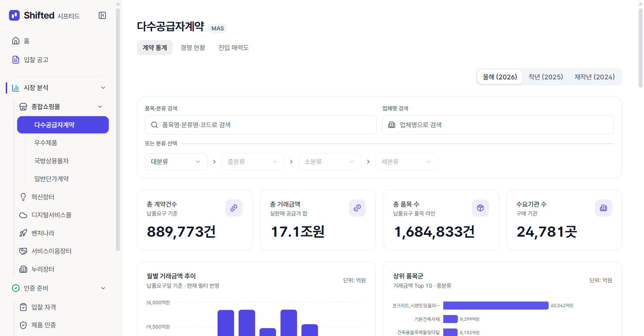644x336 pixels.
Task: Collapse the 시장 분석 section chevron
Action: pos(103,88)
